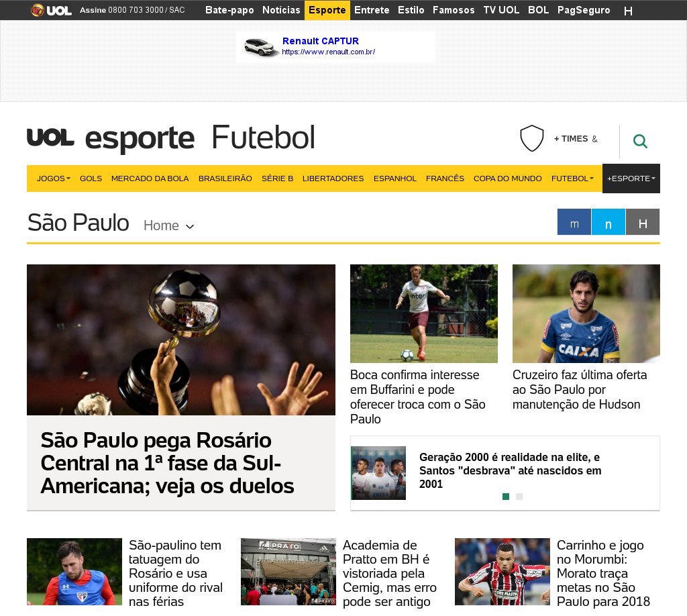The height and width of the screenshot is (616, 687).
Task: Click the light blue 'n' share button
Action: point(608,222)
